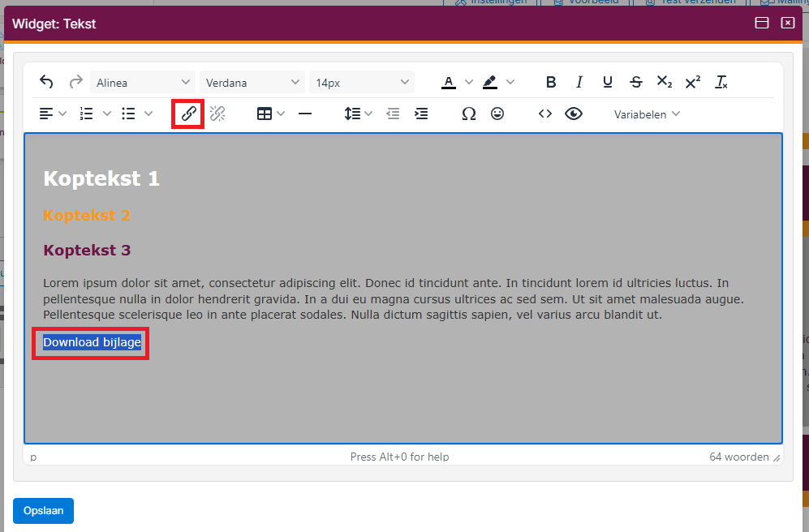Viewport: 809px width, 532px height.
Task: Toggle superscript formatting
Action: pyautogui.click(x=693, y=82)
